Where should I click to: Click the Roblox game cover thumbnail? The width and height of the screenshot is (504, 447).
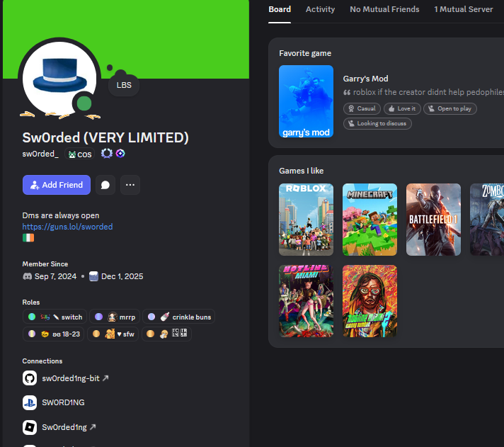pyautogui.click(x=306, y=220)
